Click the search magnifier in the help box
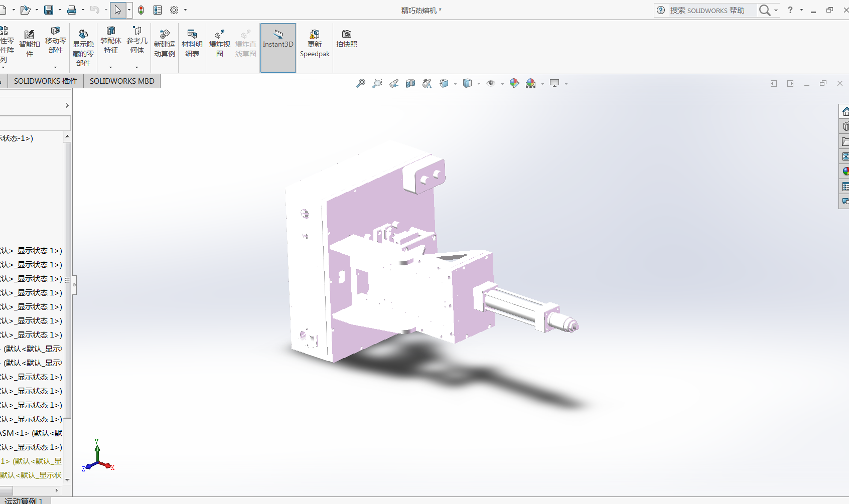Viewport: 849px width, 504px height. (765, 10)
